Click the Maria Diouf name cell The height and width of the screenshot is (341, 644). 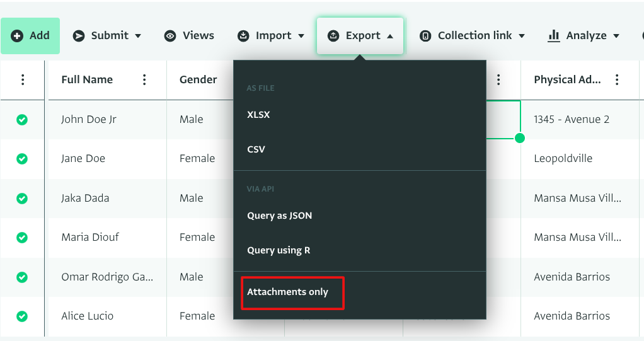coord(90,237)
